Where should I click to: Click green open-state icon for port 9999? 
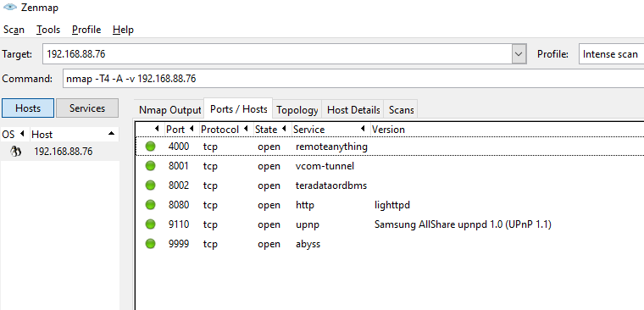(x=151, y=243)
